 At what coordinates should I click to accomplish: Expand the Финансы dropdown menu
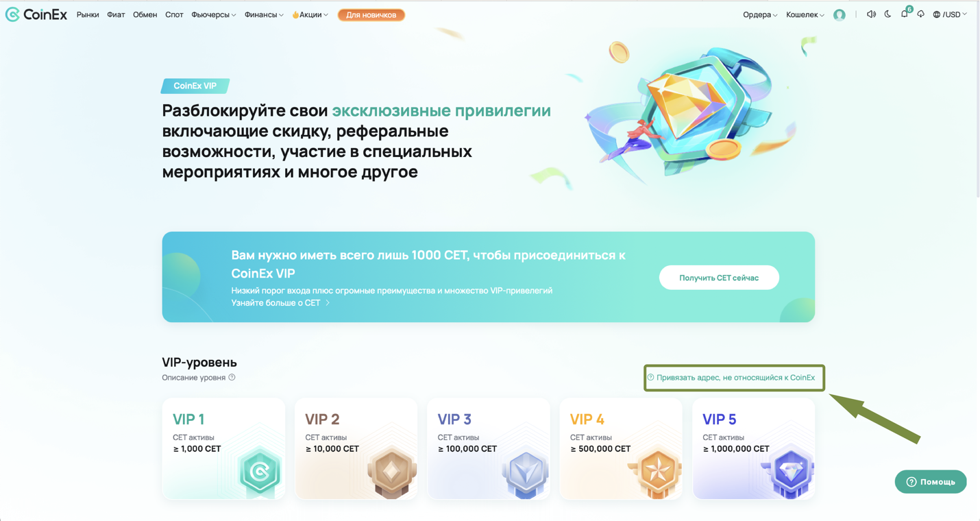(264, 14)
